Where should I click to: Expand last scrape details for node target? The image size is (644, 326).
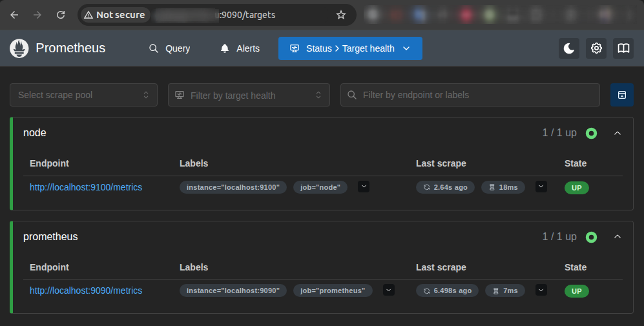(541, 187)
